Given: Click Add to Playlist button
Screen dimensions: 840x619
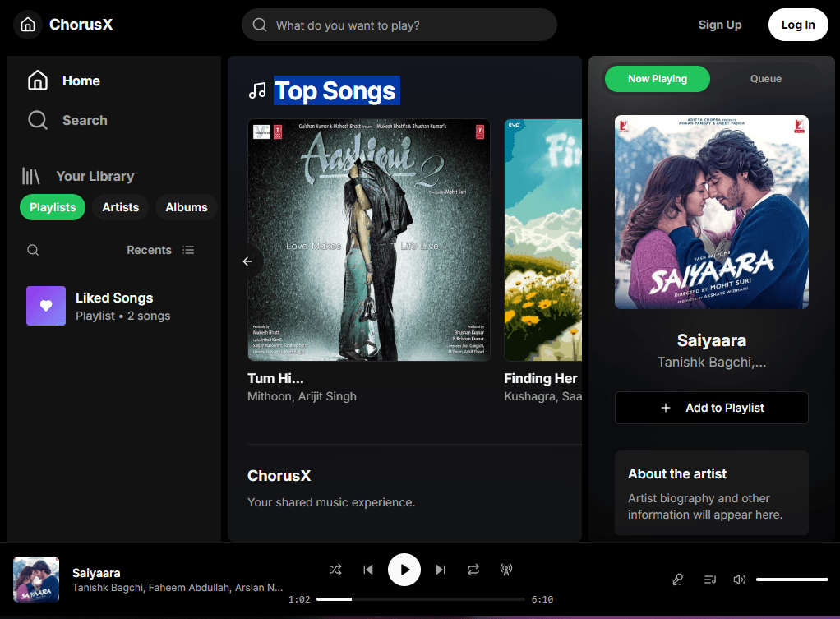Looking at the screenshot, I should [711, 408].
